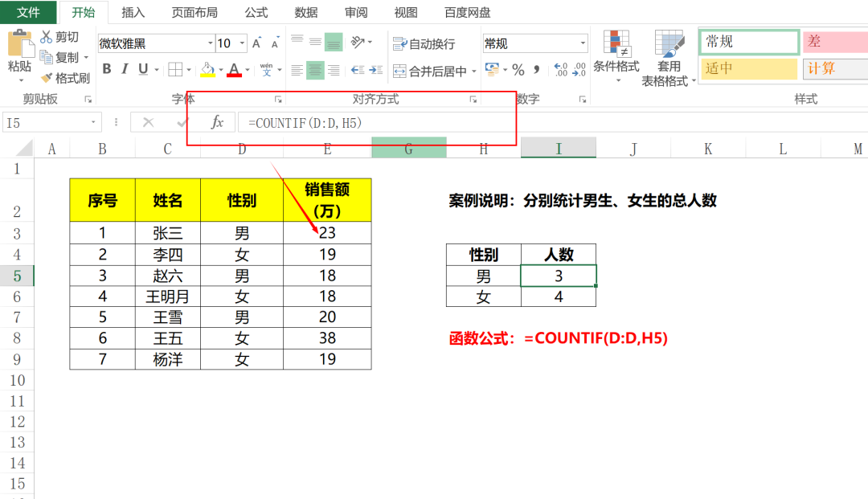Click the phonetic guide wén icon
This screenshot has height=499, width=868.
pos(266,69)
